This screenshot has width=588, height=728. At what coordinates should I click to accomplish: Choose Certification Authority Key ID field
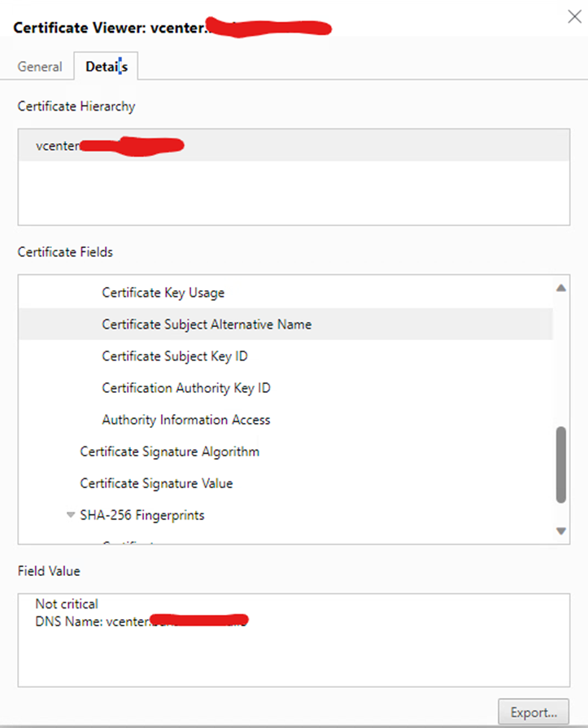(185, 388)
